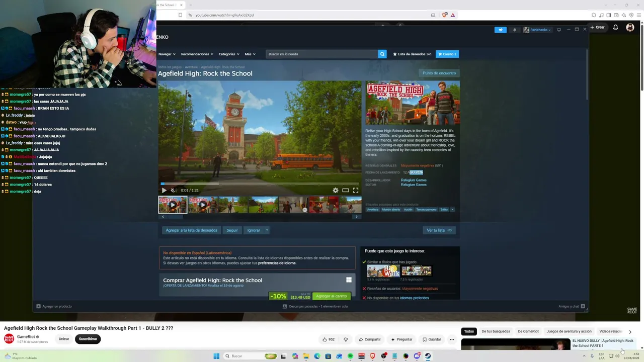Bookmark the page in browser address bar

pos(180,15)
